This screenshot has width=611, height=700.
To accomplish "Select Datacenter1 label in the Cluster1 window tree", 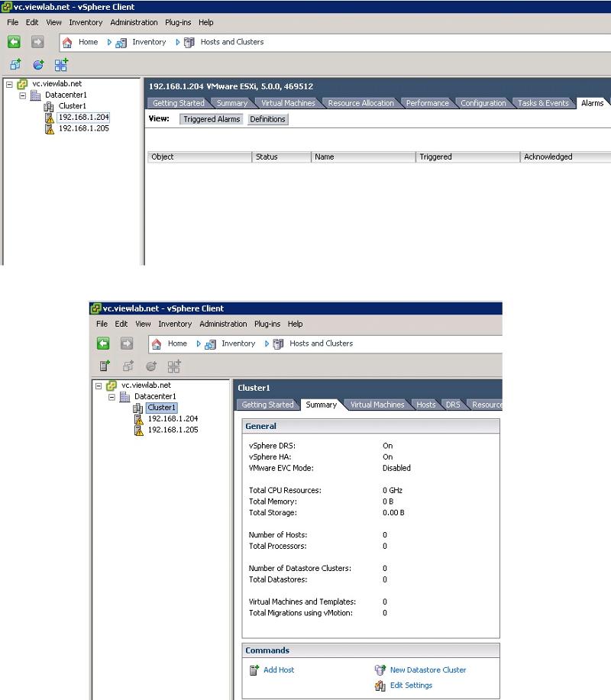I will click(155, 396).
